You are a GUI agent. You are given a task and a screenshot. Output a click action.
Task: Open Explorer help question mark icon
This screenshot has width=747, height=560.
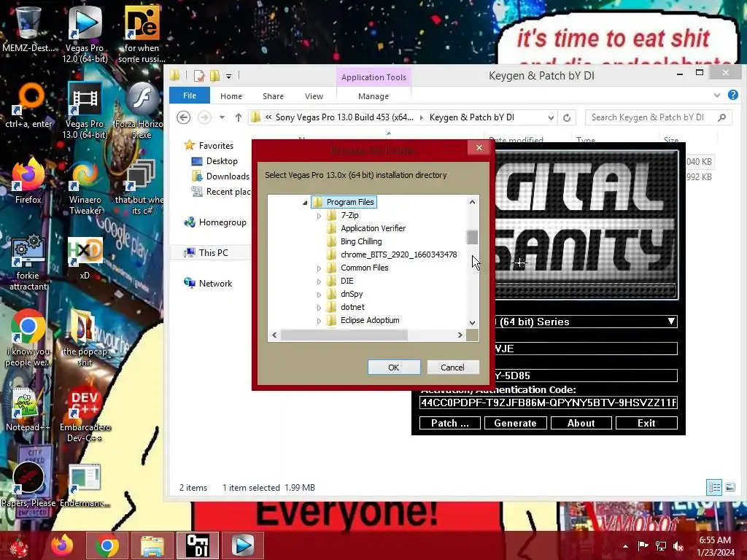732,96
